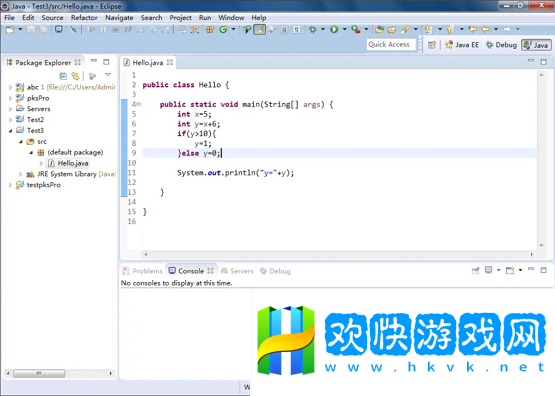Click the Save All toolbar icon
The height and width of the screenshot is (396, 555).
(44, 30)
